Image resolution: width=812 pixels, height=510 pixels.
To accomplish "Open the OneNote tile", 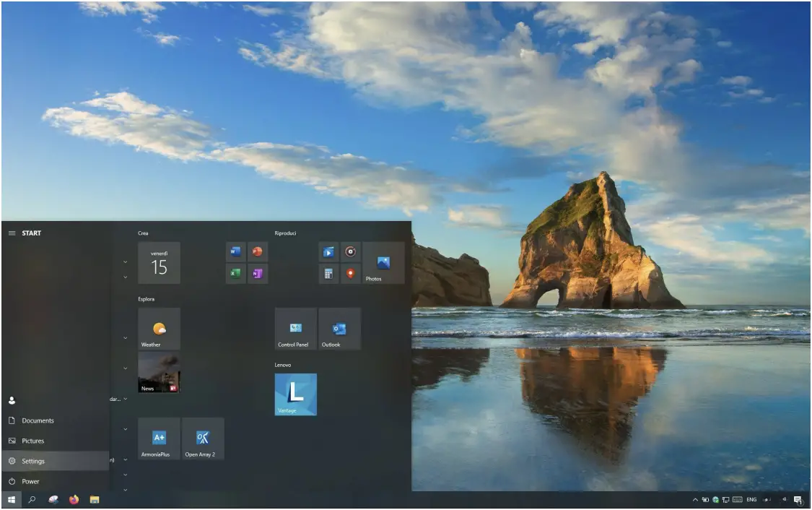I will click(258, 274).
